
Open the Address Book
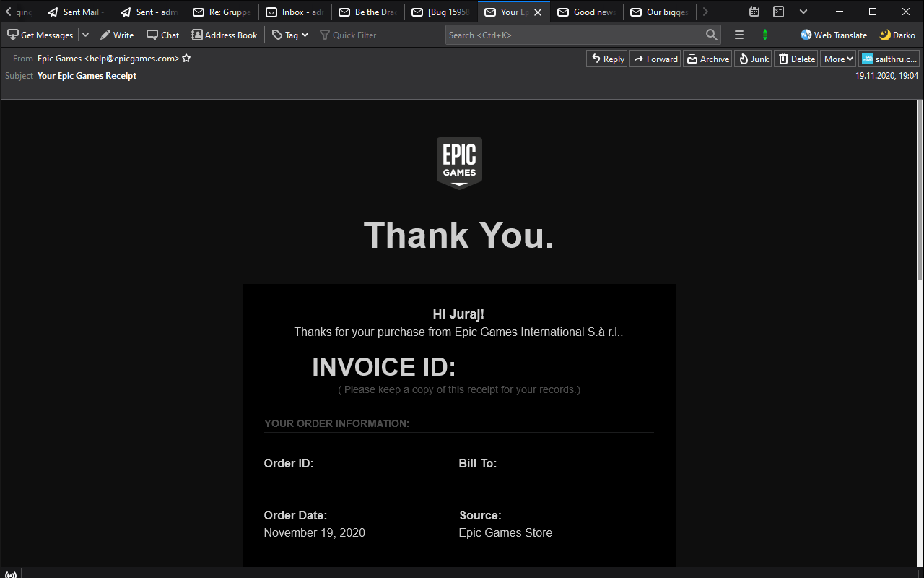click(224, 35)
